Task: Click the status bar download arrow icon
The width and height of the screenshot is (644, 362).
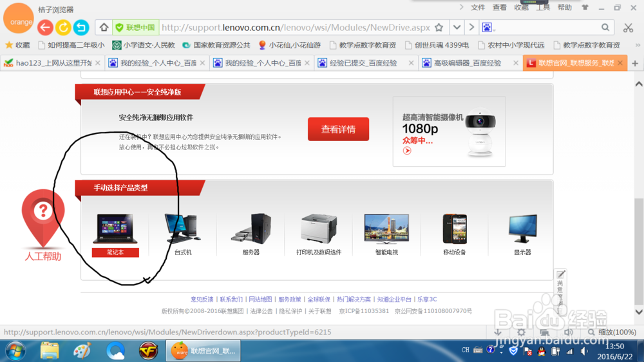Action: click(x=498, y=332)
